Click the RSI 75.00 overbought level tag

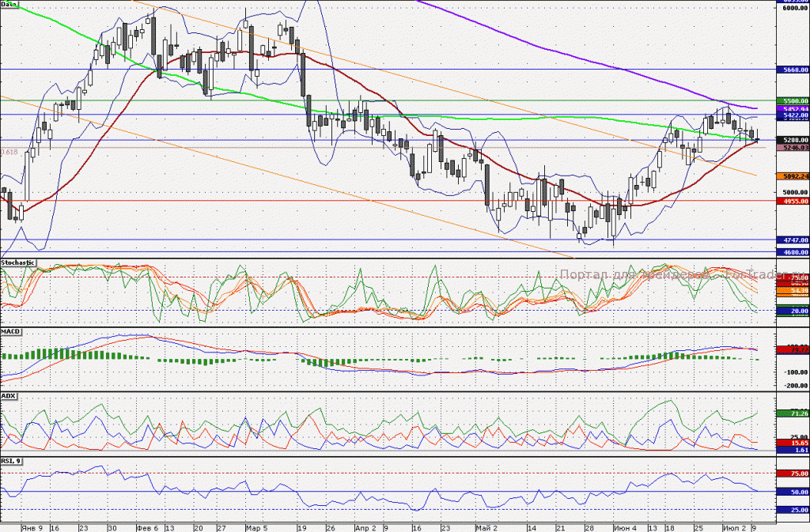(x=793, y=474)
